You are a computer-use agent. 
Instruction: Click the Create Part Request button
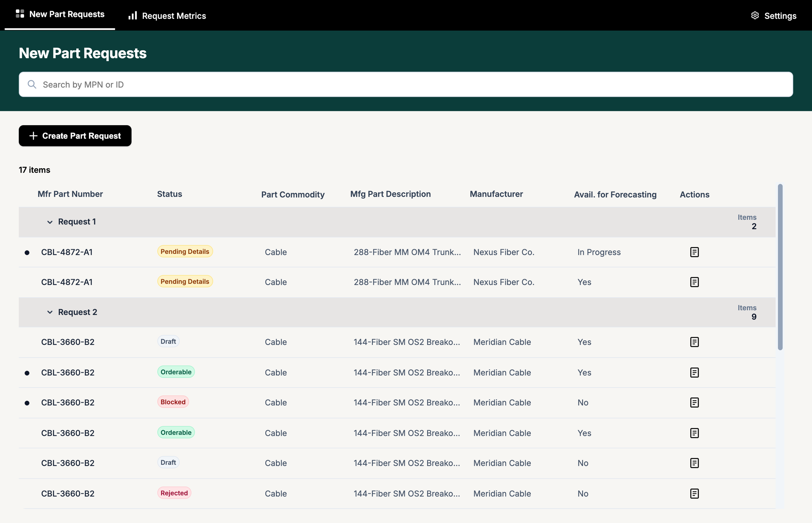(75, 136)
